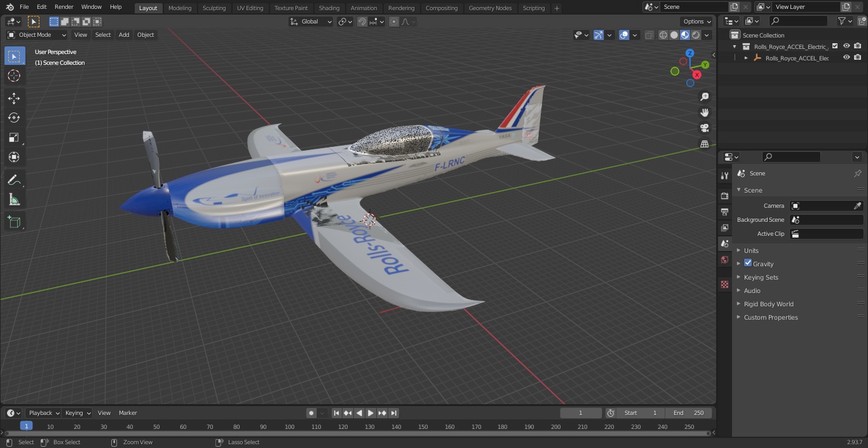Click the Blender logo menu icon
Screen dimensions: 868x448
click(x=10, y=7)
